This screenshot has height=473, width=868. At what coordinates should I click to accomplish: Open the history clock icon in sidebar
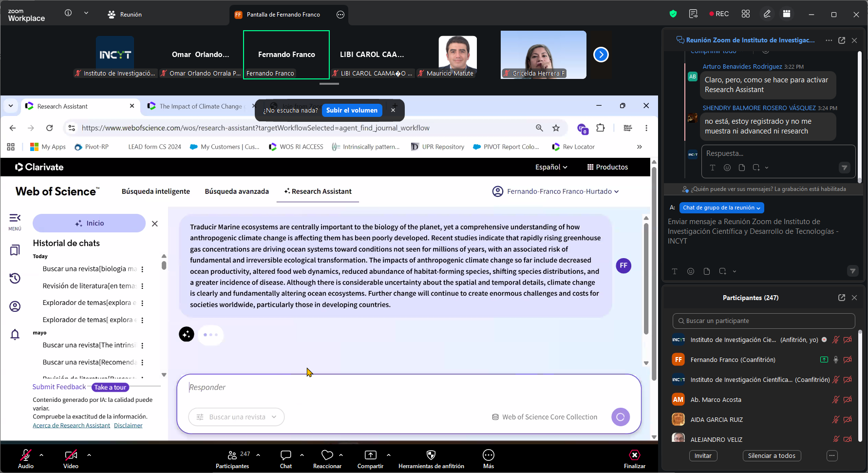15,278
